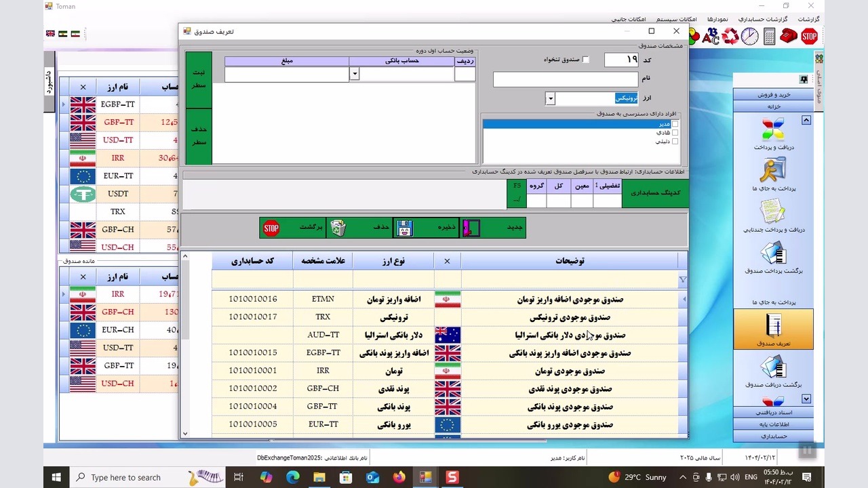Screen dimensions: 868x488
Task: Open Microsoft Edge from taskbar
Action: point(292,477)
